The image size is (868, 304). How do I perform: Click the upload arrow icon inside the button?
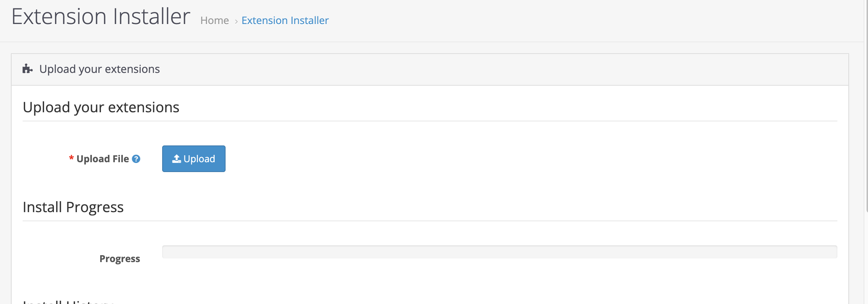pos(176,159)
